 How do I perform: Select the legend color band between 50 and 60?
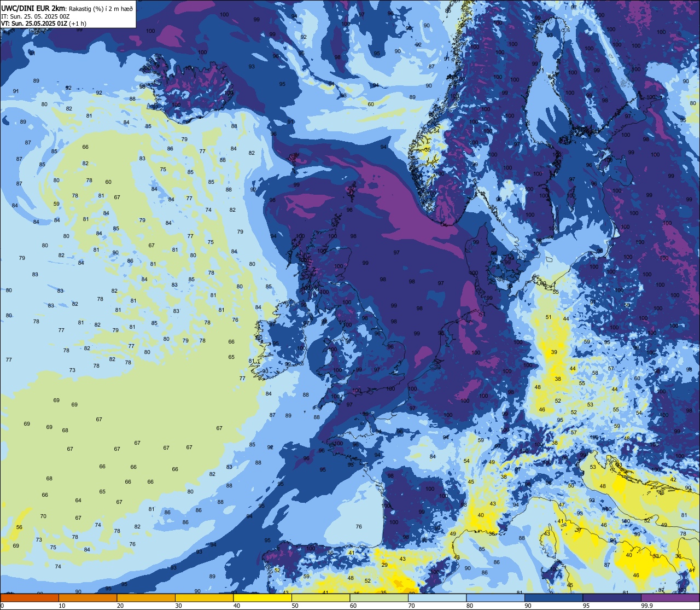tap(320, 597)
